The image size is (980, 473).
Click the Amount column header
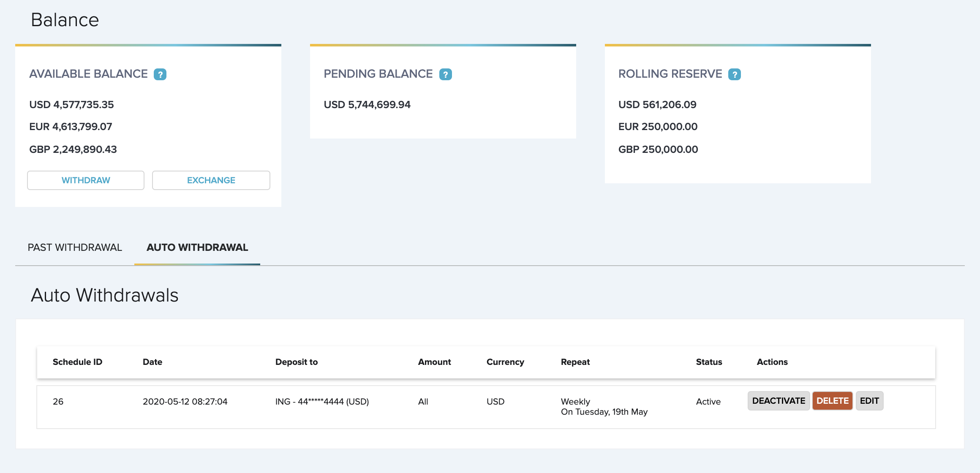tap(435, 362)
